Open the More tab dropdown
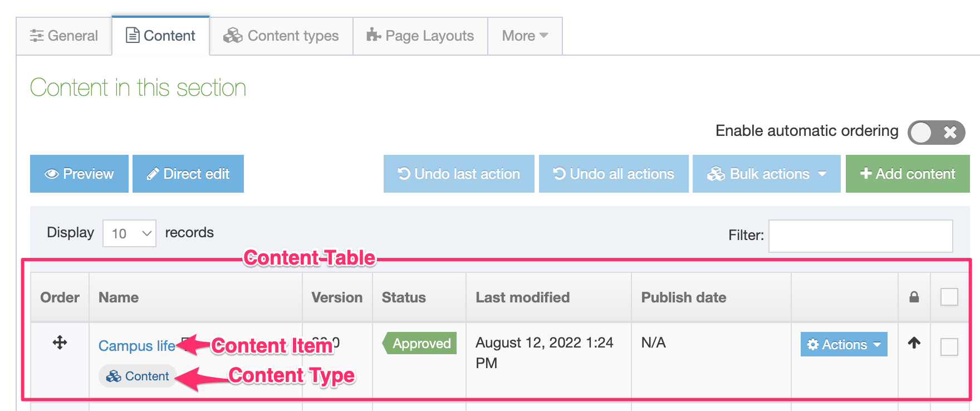Viewport: 980px width, 411px height. pos(525,36)
